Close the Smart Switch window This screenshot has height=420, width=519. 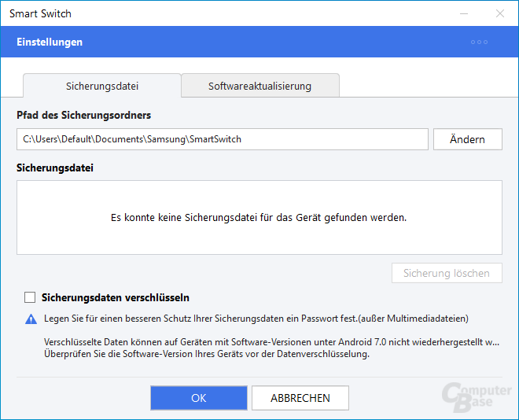[500, 13]
